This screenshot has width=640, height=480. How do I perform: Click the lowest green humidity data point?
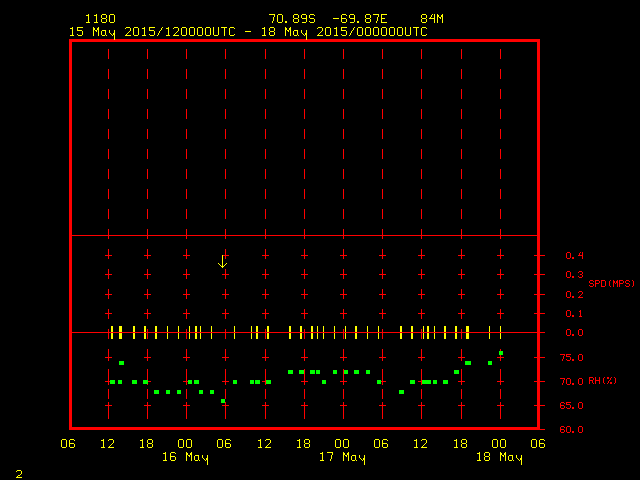[223, 401]
